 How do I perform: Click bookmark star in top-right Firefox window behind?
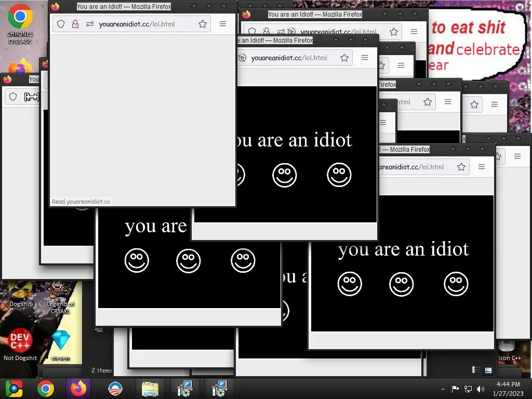(394, 32)
